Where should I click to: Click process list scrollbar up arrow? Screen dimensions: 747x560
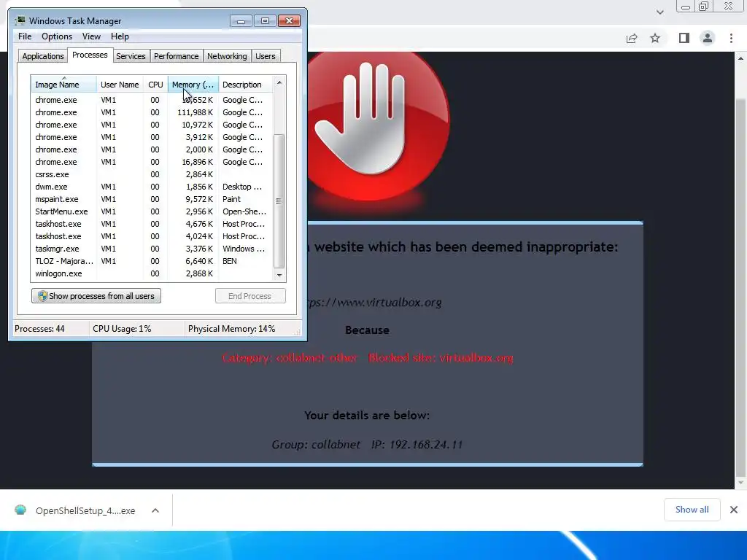tap(279, 82)
